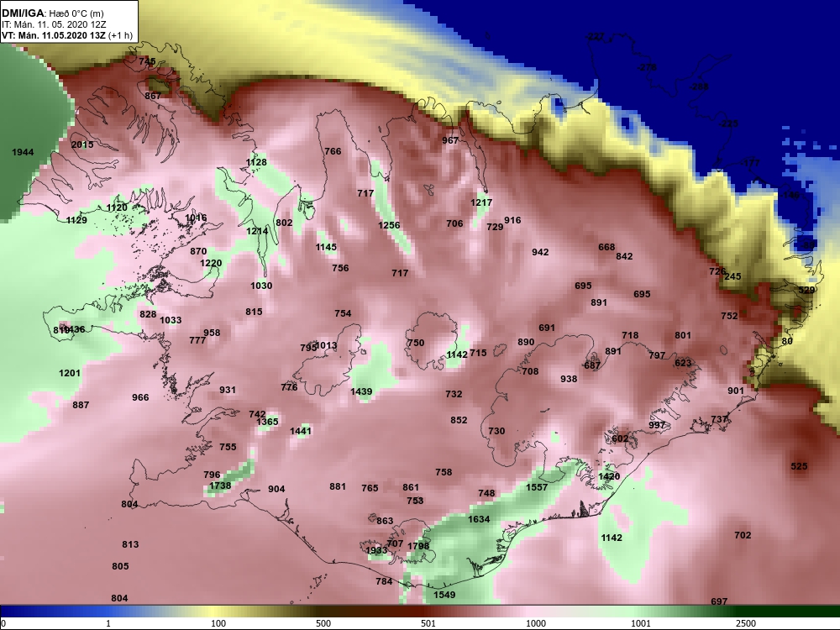Screen dimensions: 840x630
Task: Click the map value 1217
Action: (x=481, y=202)
